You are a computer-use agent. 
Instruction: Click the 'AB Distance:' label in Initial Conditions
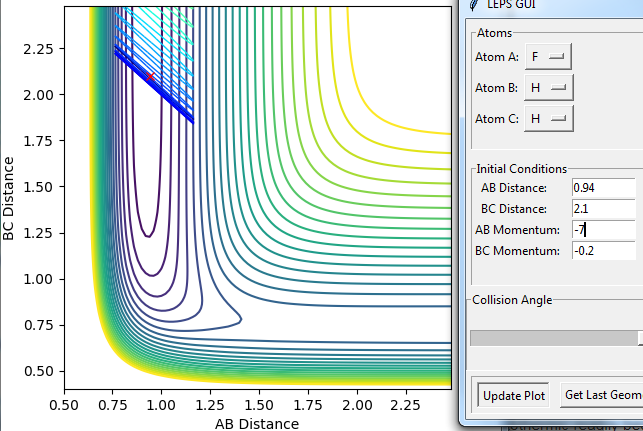coord(514,188)
